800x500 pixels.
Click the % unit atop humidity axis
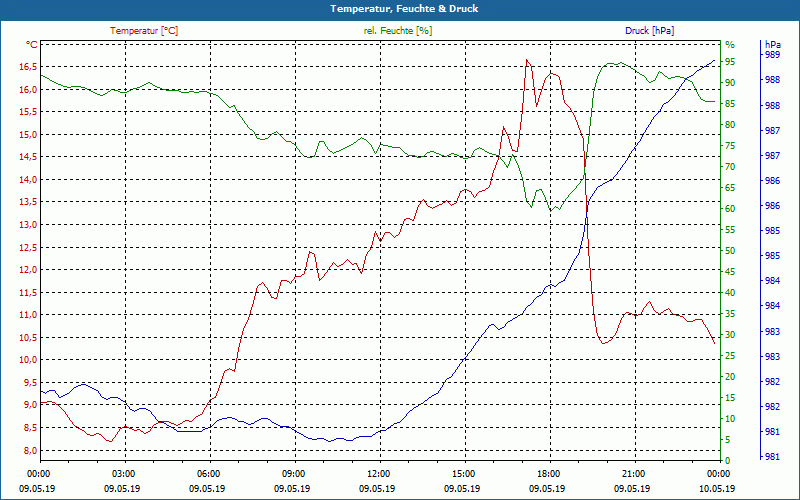[730, 45]
